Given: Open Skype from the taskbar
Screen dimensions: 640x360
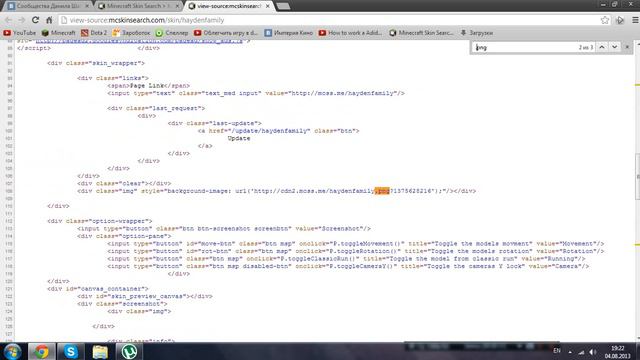Looking at the screenshot, I should click(71, 351).
